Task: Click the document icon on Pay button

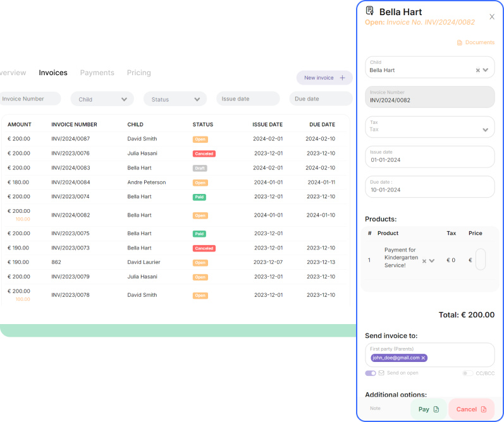Action: [x=436, y=409]
